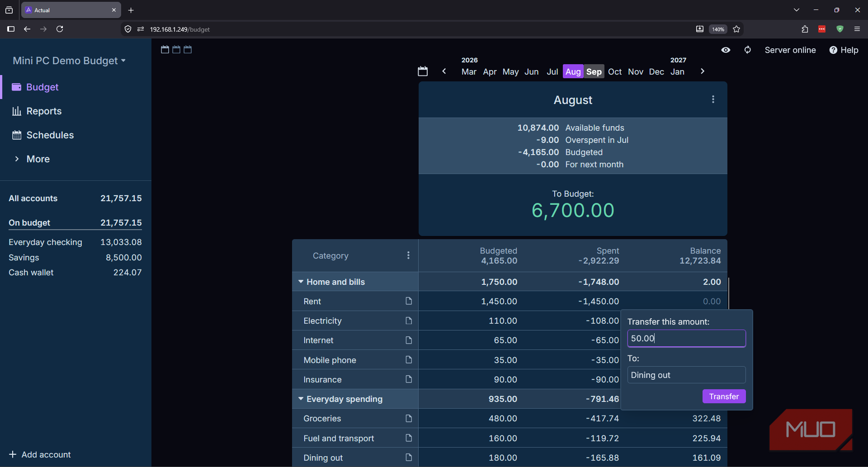The width and height of the screenshot is (868, 467).
Task: Open August month options menu
Action: 713,99
